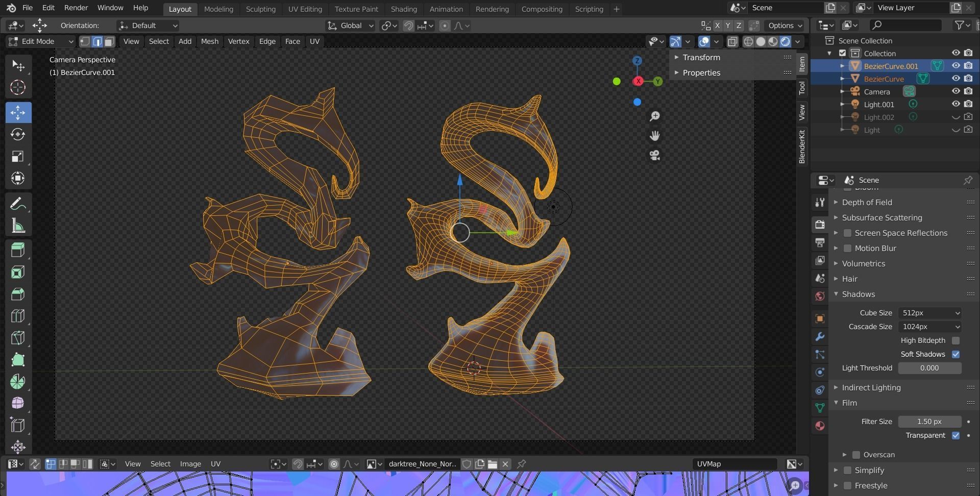Toggle camera view with camera icon

point(654,155)
